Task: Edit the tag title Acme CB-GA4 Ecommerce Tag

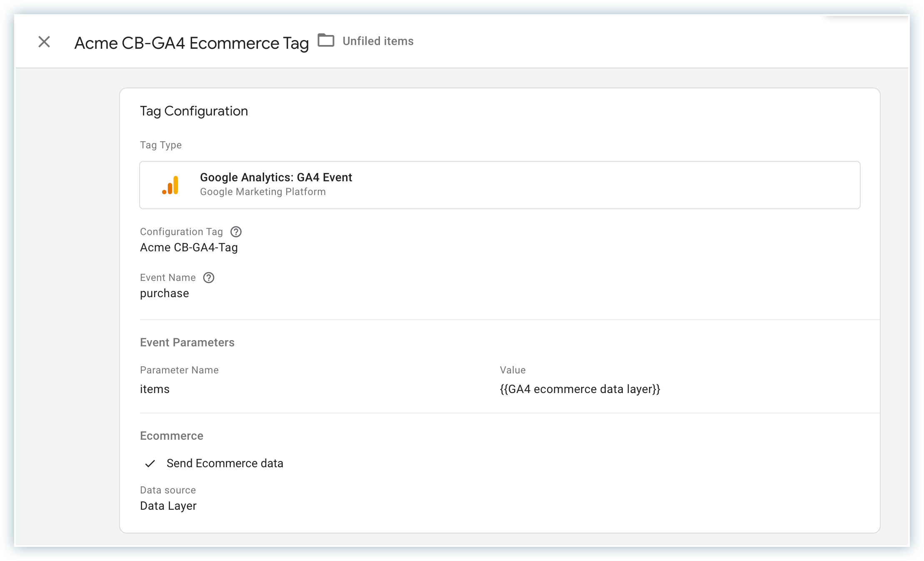Action: (x=191, y=43)
